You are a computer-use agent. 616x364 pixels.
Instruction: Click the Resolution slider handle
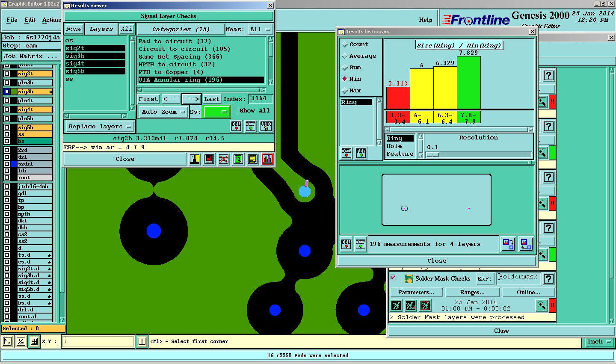coord(432,154)
